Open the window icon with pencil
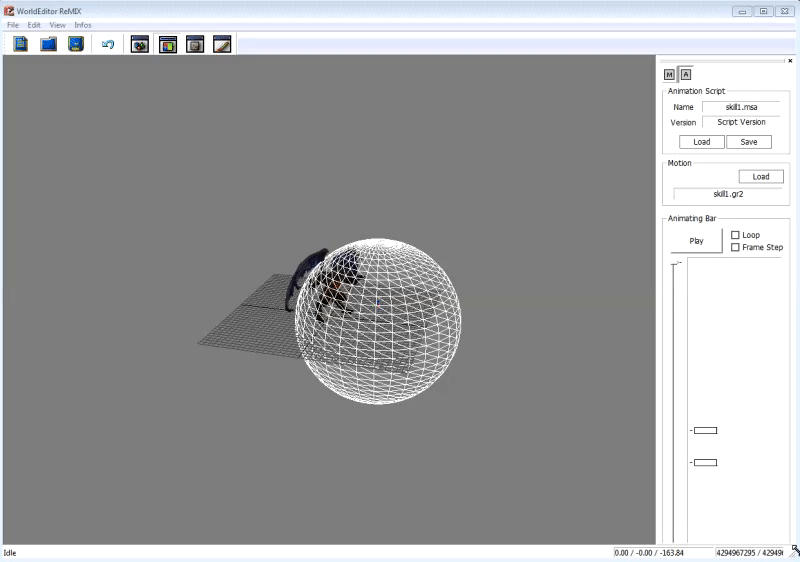The width and height of the screenshot is (800, 562). click(222, 44)
